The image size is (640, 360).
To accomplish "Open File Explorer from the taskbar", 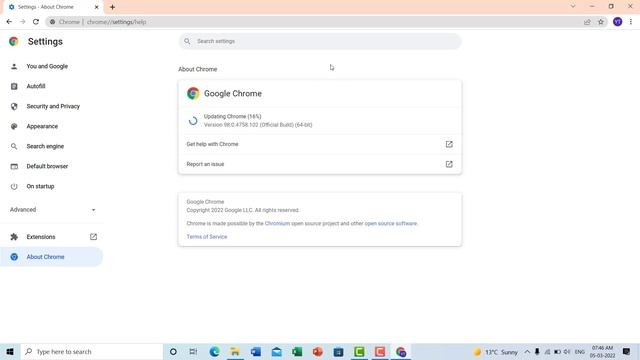I will coord(235,351).
